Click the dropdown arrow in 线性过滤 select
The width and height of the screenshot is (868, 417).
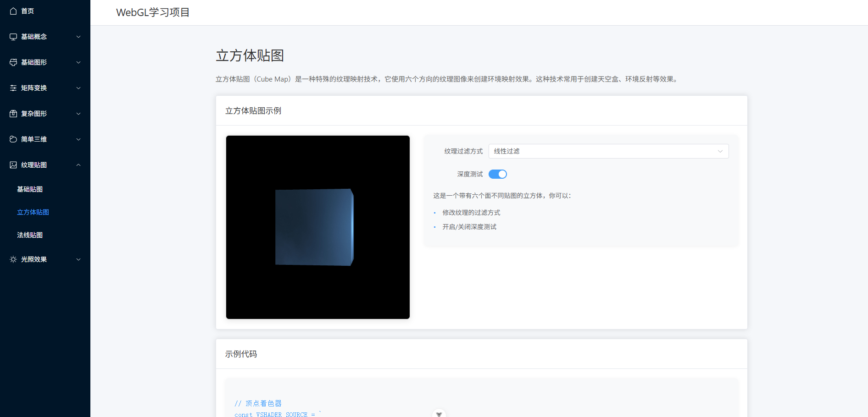coord(720,151)
